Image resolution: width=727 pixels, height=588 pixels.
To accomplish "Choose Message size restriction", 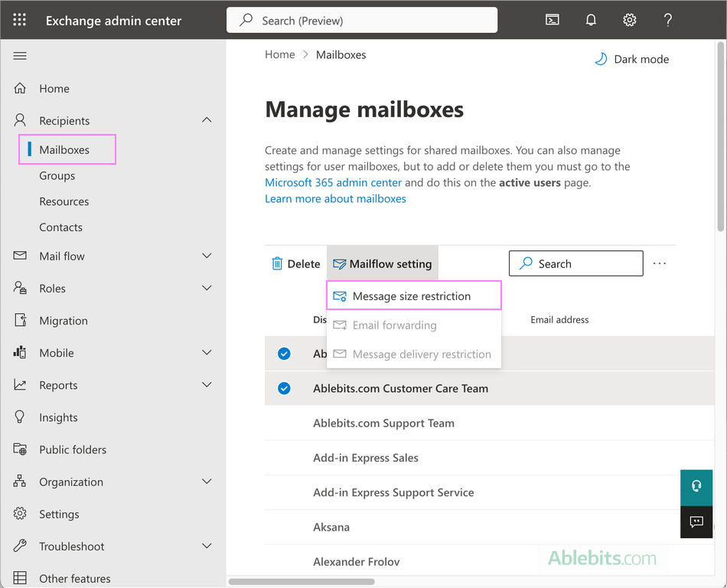I will coord(414,296).
